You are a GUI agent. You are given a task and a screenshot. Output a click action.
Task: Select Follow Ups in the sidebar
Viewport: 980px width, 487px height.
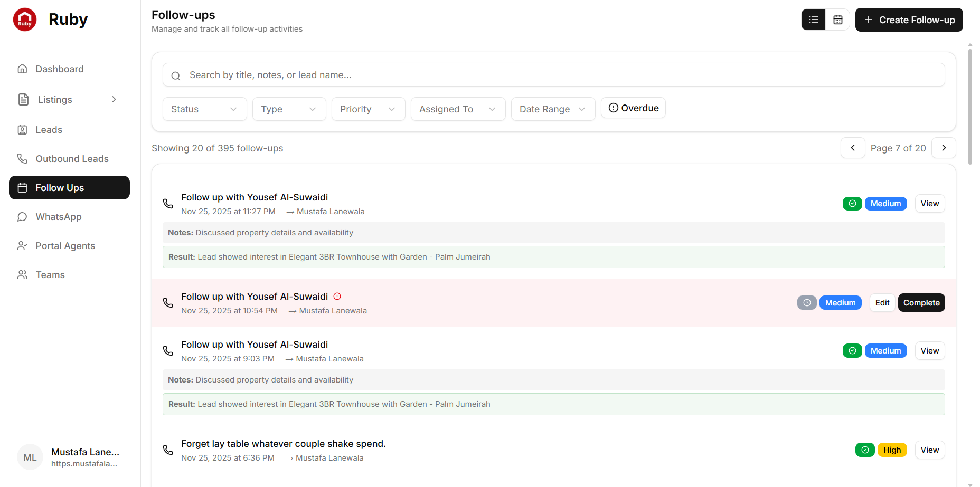pyautogui.click(x=60, y=187)
